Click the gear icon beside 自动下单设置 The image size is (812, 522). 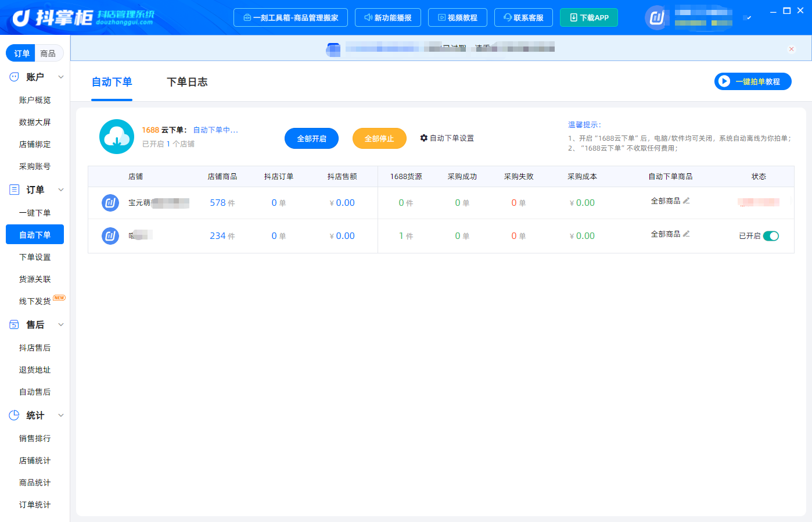424,138
